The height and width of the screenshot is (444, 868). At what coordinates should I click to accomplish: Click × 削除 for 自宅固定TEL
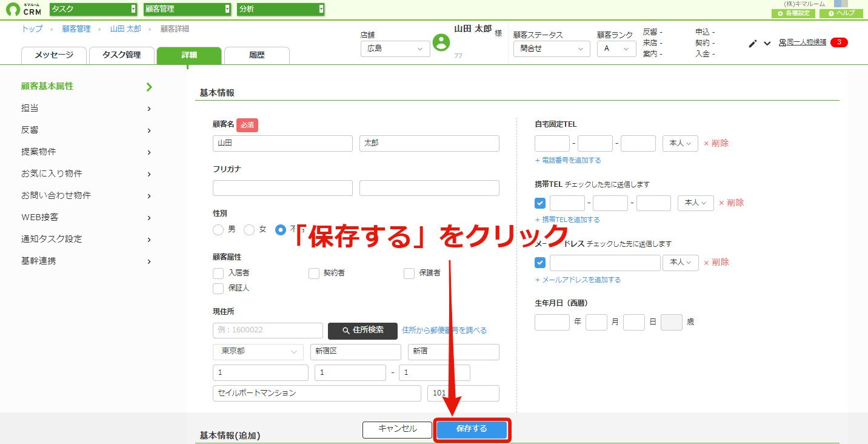coord(716,144)
